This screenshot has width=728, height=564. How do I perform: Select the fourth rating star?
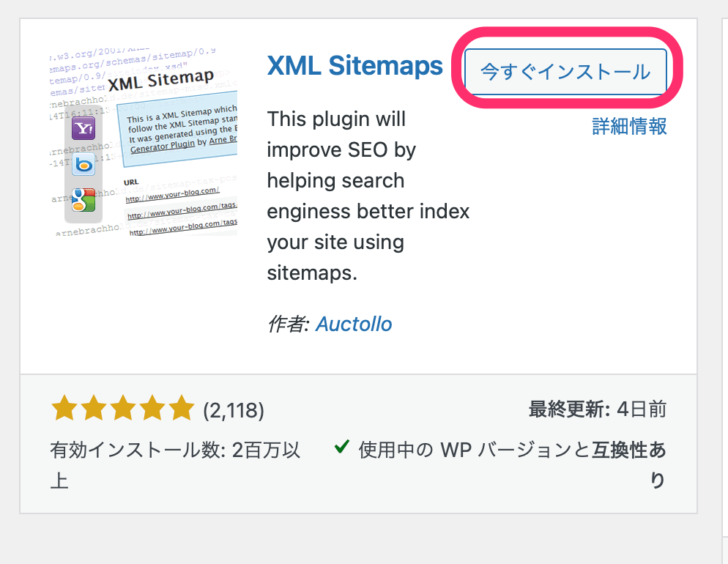[152, 408]
